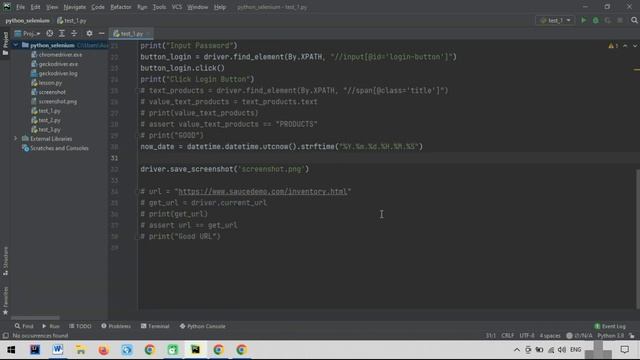Open the Run tool window
640x360 pixels.
click(x=51, y=326)
